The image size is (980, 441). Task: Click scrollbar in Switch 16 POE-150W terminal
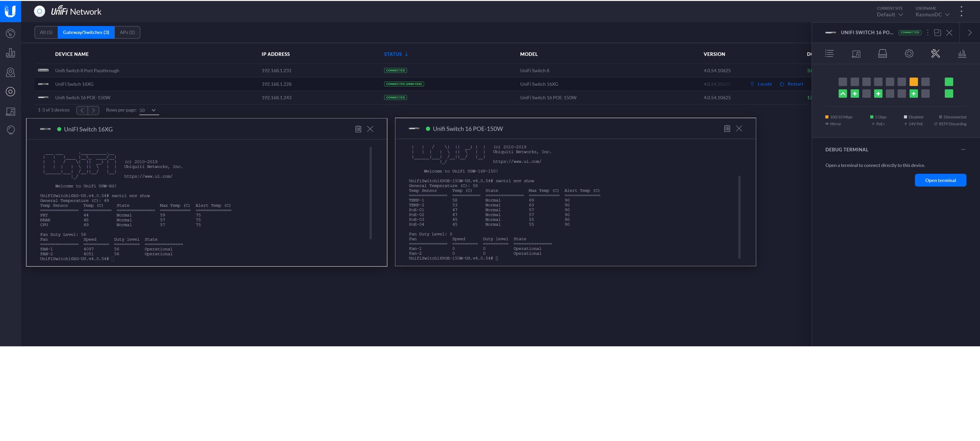[740, 217]
